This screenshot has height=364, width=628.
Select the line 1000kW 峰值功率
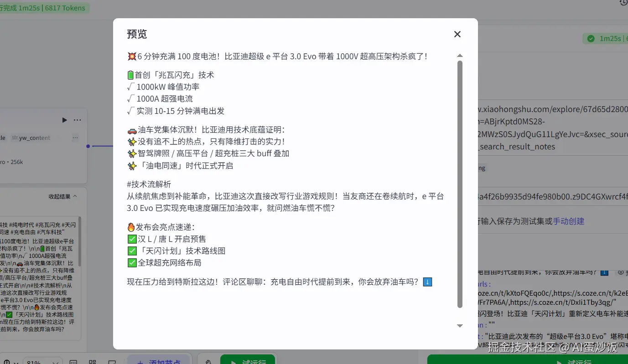[x=163, y=87]
